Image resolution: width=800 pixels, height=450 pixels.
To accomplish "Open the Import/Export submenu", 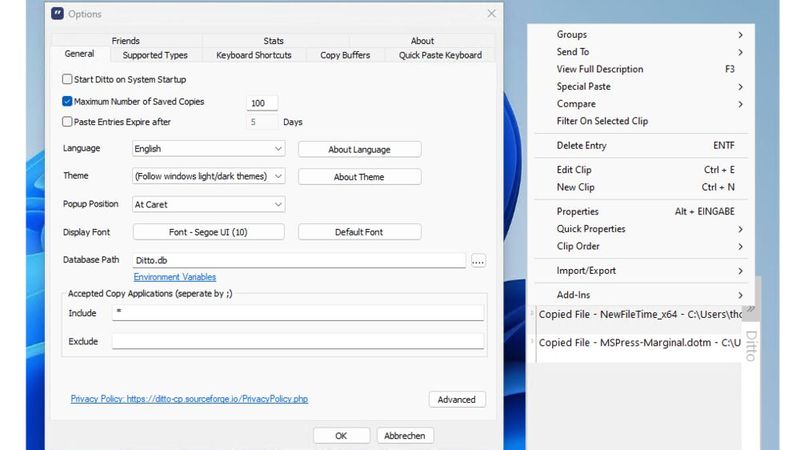I will (586, 271).
